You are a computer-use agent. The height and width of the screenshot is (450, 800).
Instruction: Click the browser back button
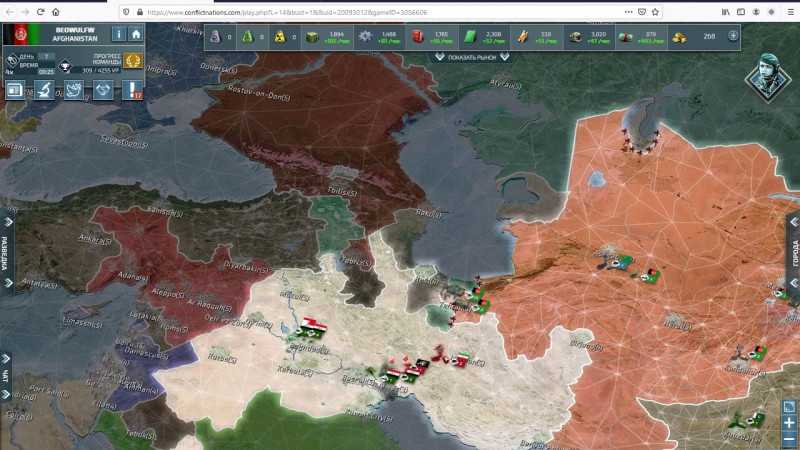coord(10,12)
